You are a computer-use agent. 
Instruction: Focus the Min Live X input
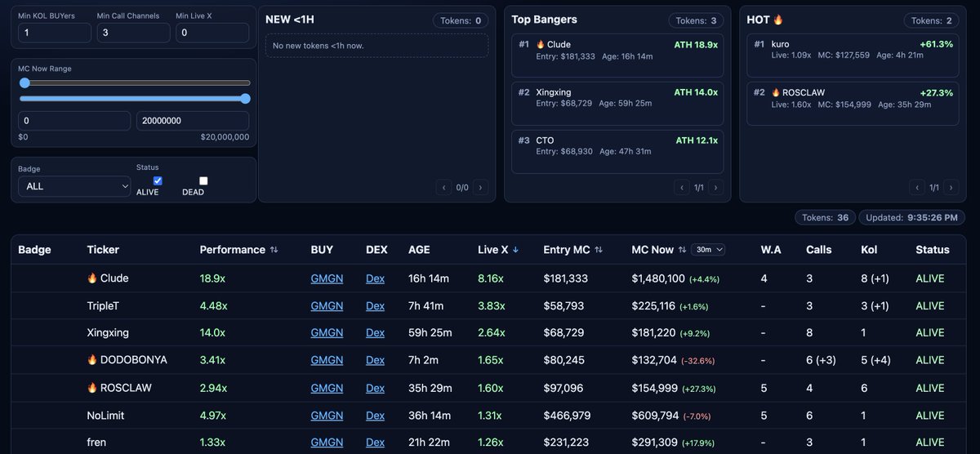pyautogui.click(x=212, y=33)
